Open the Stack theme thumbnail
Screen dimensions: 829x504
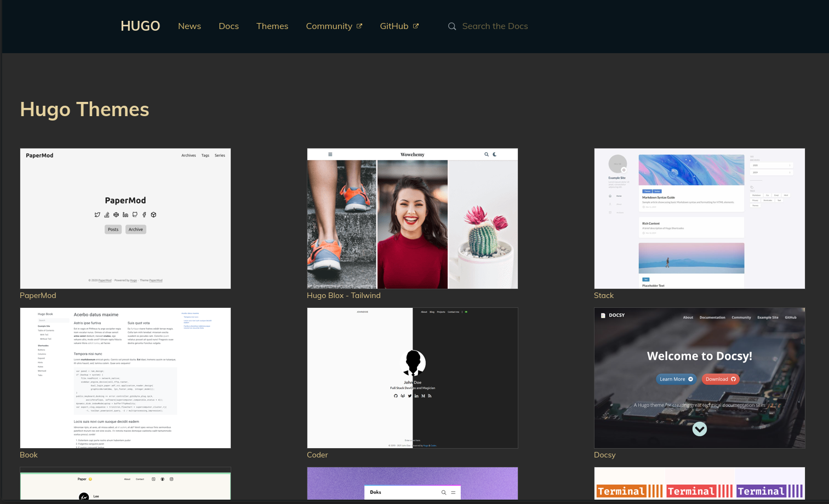[x=700, y=219]
